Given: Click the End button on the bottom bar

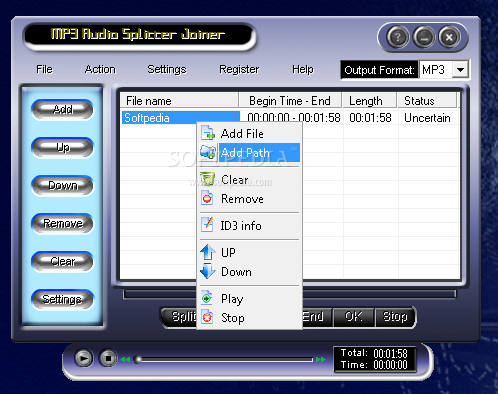Looking at the screenshot, I should click(x=317, y=316).
